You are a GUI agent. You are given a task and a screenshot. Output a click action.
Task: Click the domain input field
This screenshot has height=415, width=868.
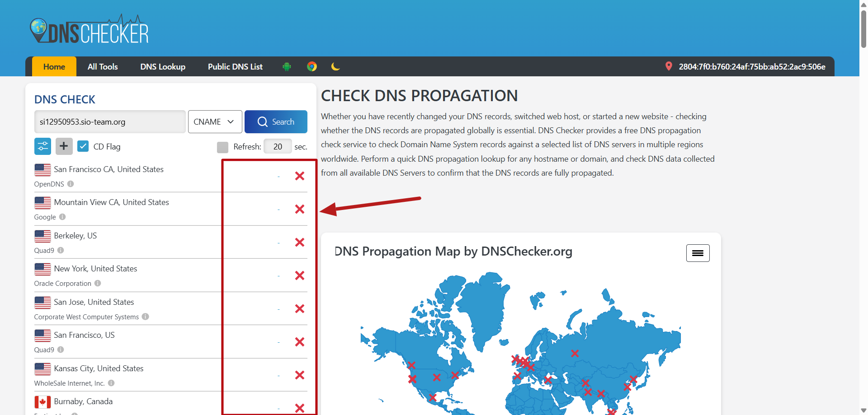110,121
